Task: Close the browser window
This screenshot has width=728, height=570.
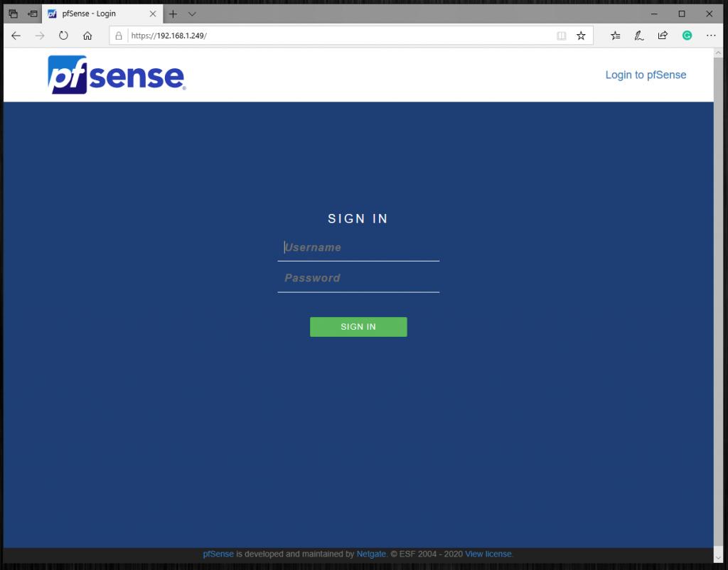Action: (x=709, y=14)
